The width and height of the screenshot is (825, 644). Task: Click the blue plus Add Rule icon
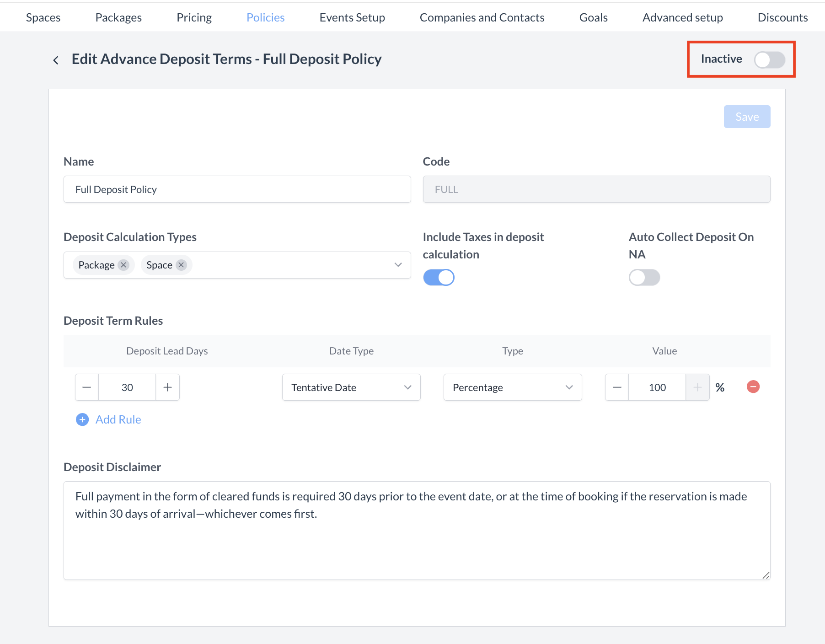click(82, 419)
